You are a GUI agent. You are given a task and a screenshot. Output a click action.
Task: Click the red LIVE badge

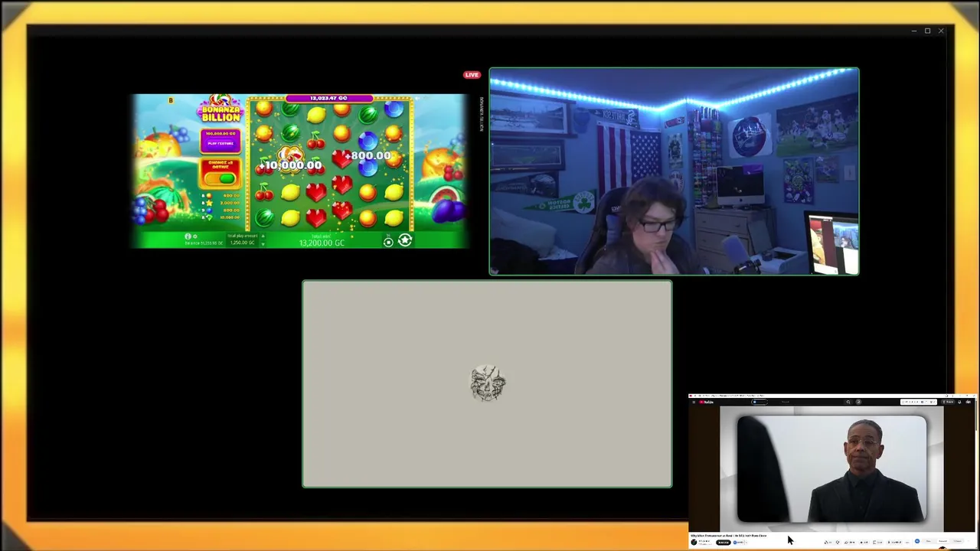tap(472, 74)
